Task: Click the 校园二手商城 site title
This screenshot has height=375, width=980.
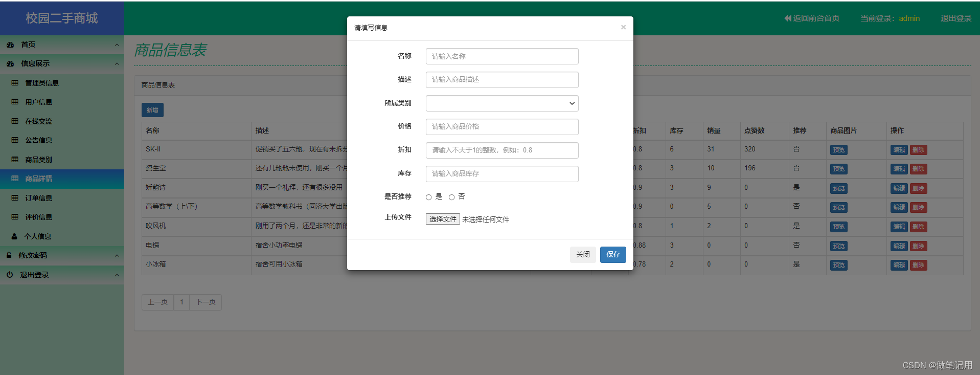Action: pyautogui.click(x=62, y=18)
